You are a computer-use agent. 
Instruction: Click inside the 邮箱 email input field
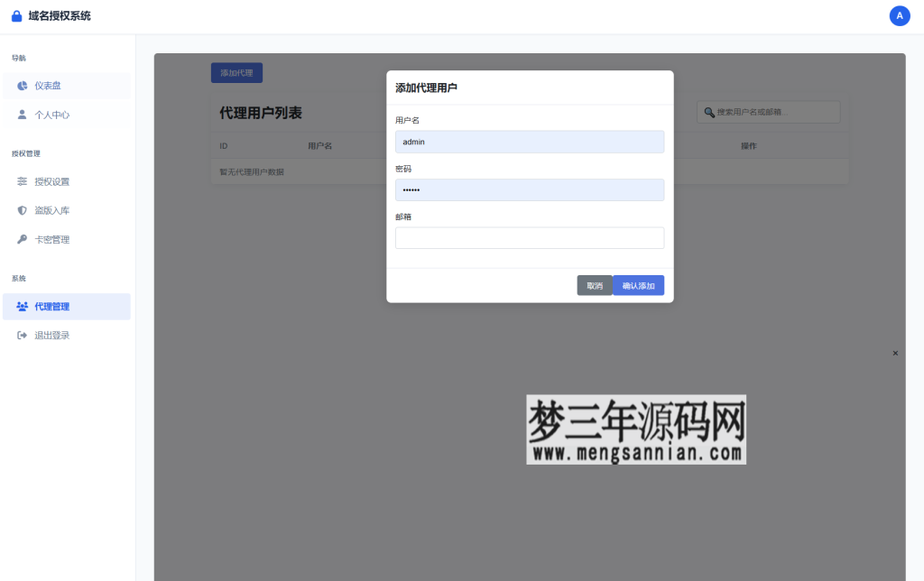[x=529, y=237]
